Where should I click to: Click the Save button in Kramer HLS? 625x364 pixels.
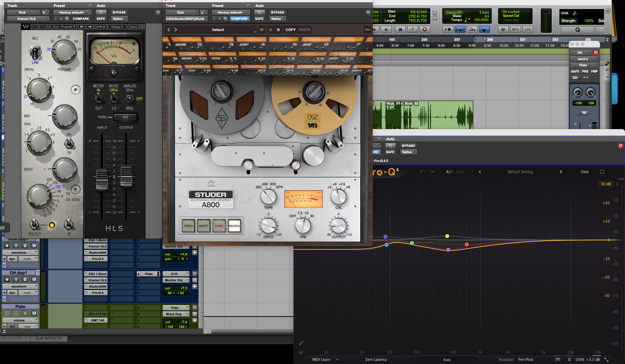point(133,27)
